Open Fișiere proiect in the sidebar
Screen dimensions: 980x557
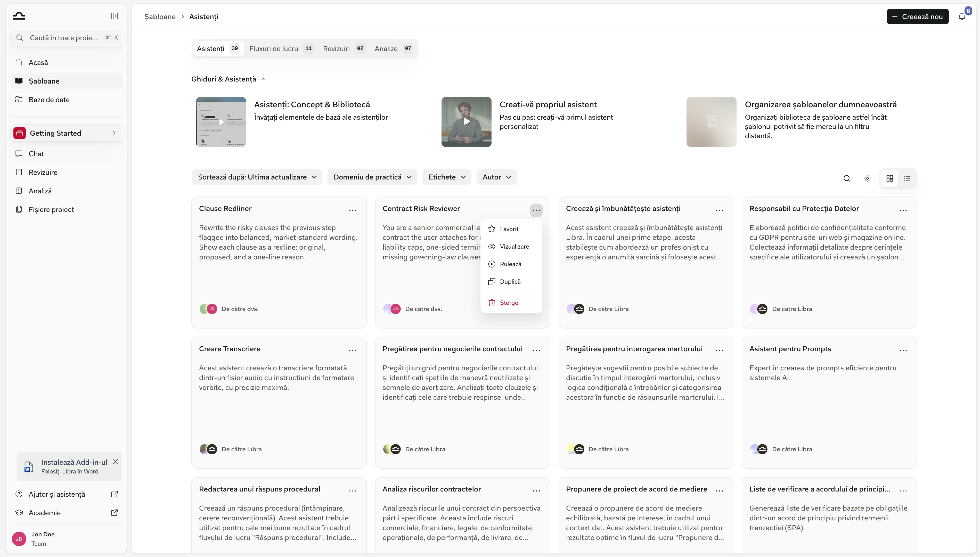click(67, 209)
